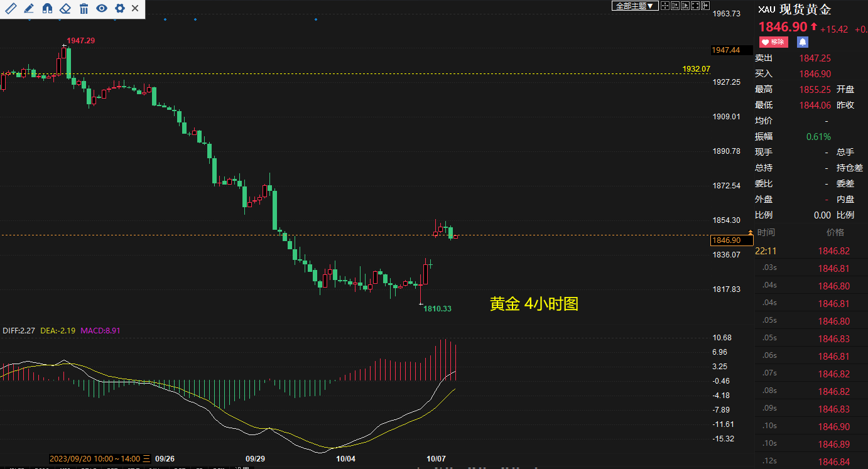Toggle the price alert bell
Screen dimensions: 868x469
[802, 41]
